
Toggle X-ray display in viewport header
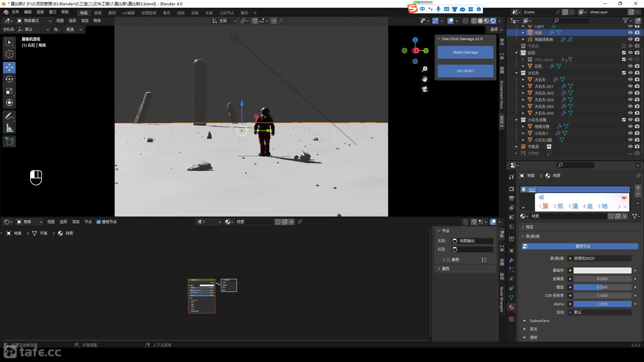465,21
